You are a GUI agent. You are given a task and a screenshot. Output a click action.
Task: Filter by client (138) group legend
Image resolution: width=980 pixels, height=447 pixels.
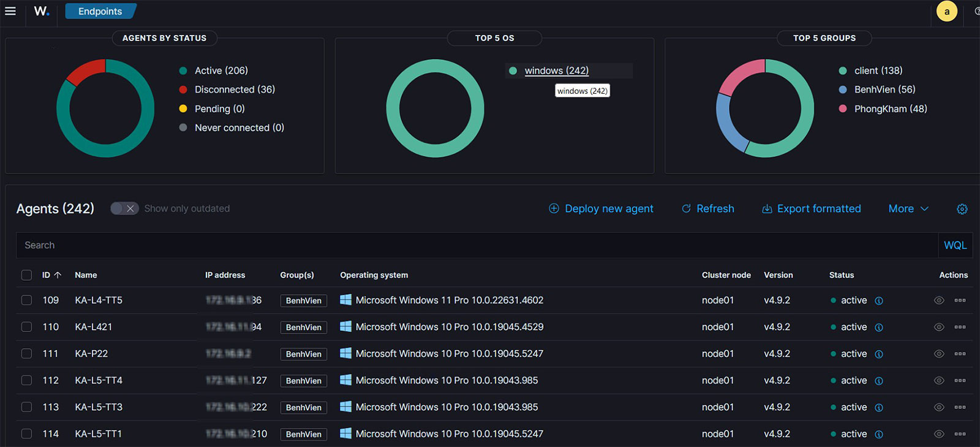(x=871, y=71)
